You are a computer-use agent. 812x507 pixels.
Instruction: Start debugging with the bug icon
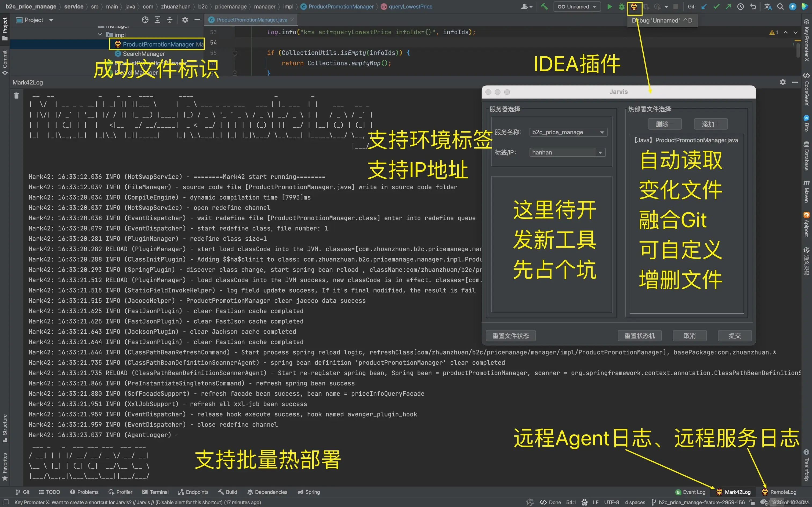click(621, 6)
